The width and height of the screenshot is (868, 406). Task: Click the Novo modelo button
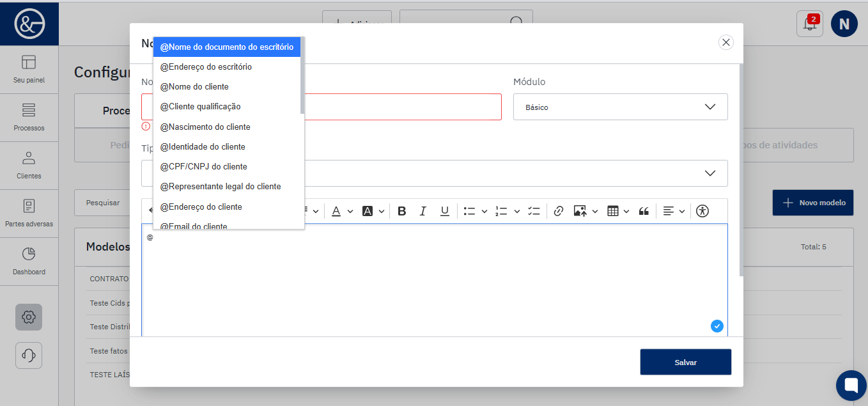tap(813, 203)
